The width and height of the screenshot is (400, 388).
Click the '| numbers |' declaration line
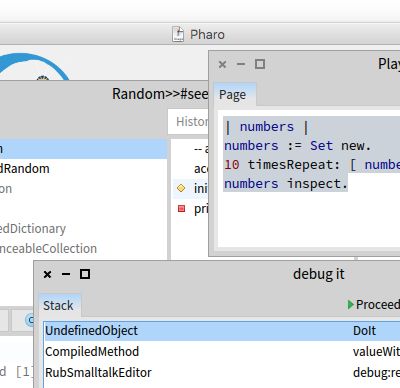tap(267, 127)
